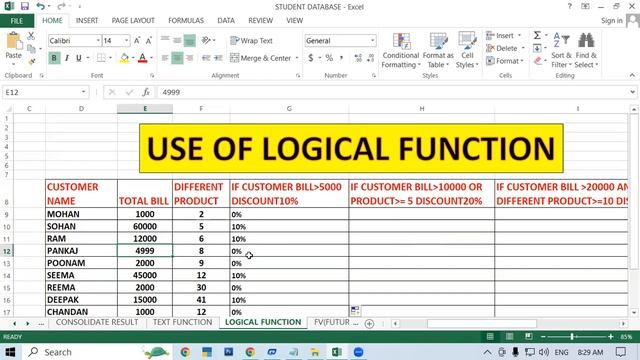Click the Fill Color paint bucket icon
This screenshot has width=640, height=360.
(124, 58)
